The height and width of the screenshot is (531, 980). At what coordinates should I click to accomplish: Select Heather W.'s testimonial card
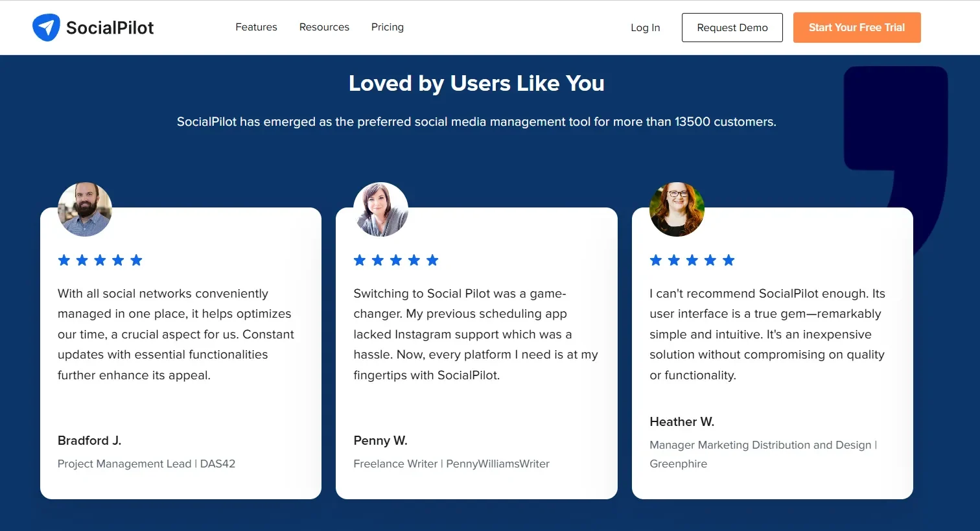(772, 353)
